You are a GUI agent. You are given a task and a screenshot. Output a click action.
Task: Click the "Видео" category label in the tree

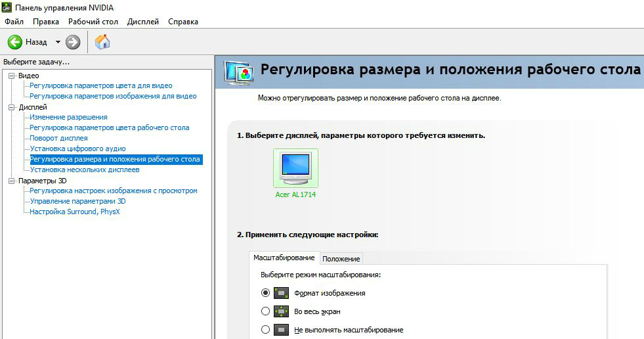(29, 76)
